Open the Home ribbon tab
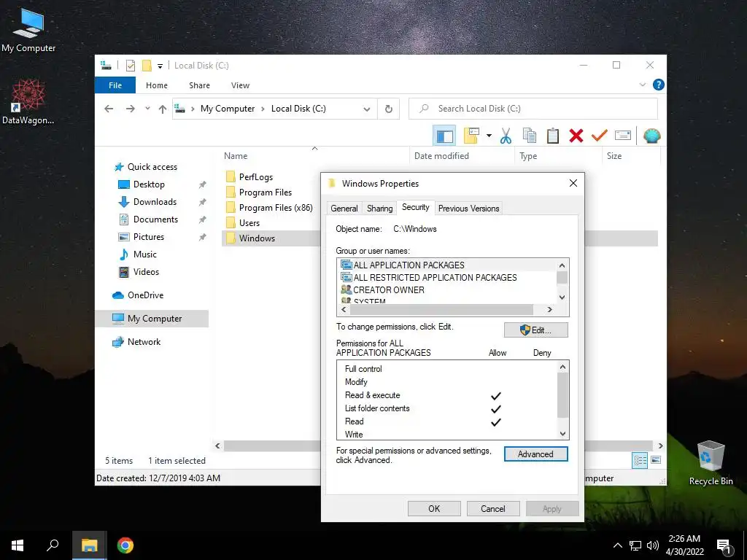Screen dimensions: 747x560 tap(157, 85)
